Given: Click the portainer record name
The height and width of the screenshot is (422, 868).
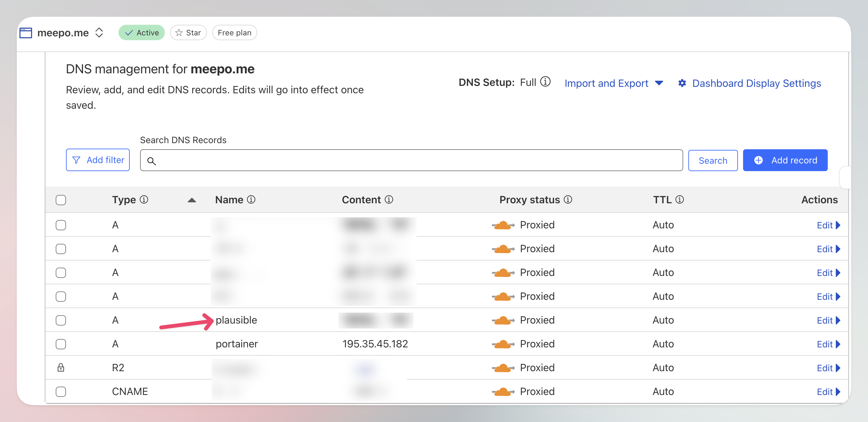Looking at the screenshot, I should click(237, 344).
